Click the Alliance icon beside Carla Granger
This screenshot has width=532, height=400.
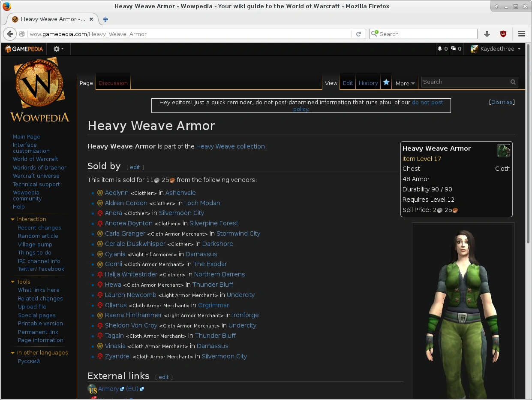(x=100, y=234)
